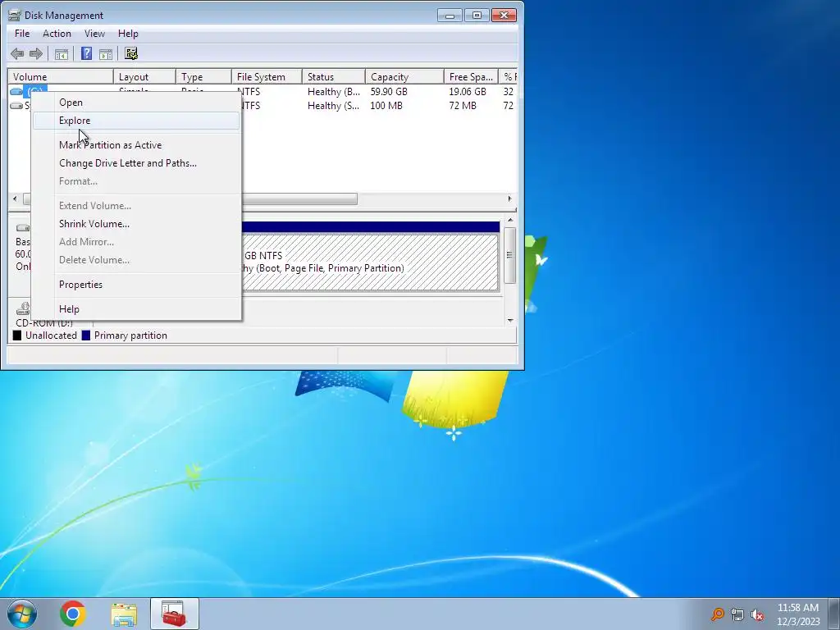The height and width of the screenshot is (630, 840).
Task: Click the Healthy (S... status cell
Action: tap(333, 106)
